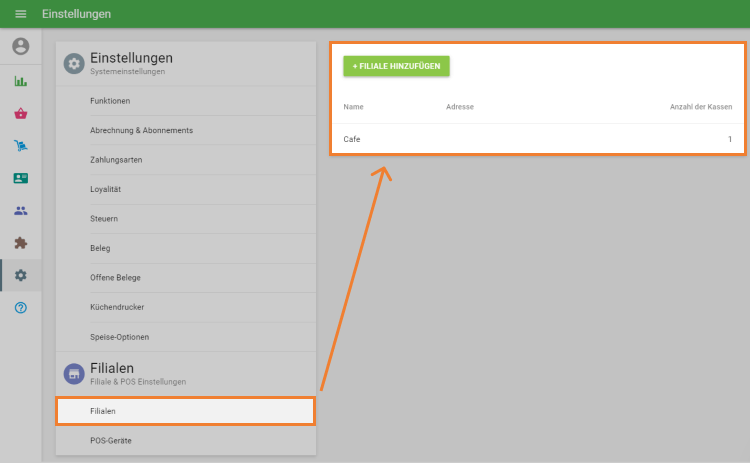The image size is (750, 463).
Task: Select the settings gear icon in sidebar
Action: click(20, 275)
